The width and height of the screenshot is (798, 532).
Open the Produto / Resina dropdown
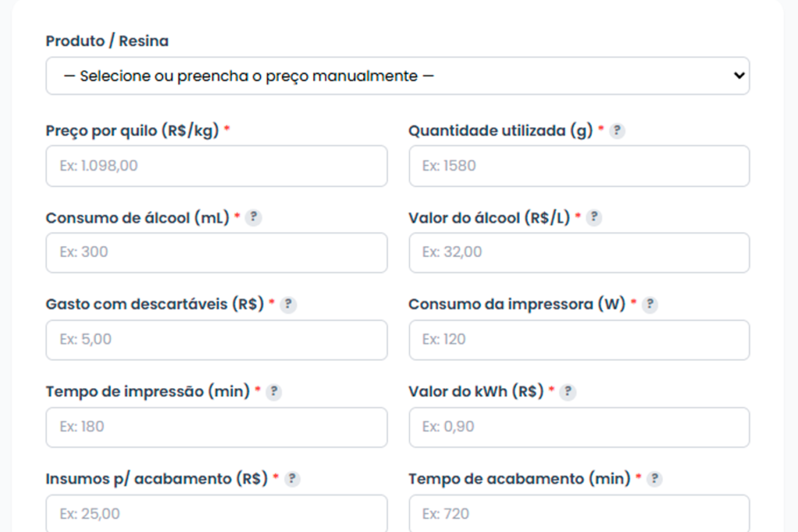(397, 76)
